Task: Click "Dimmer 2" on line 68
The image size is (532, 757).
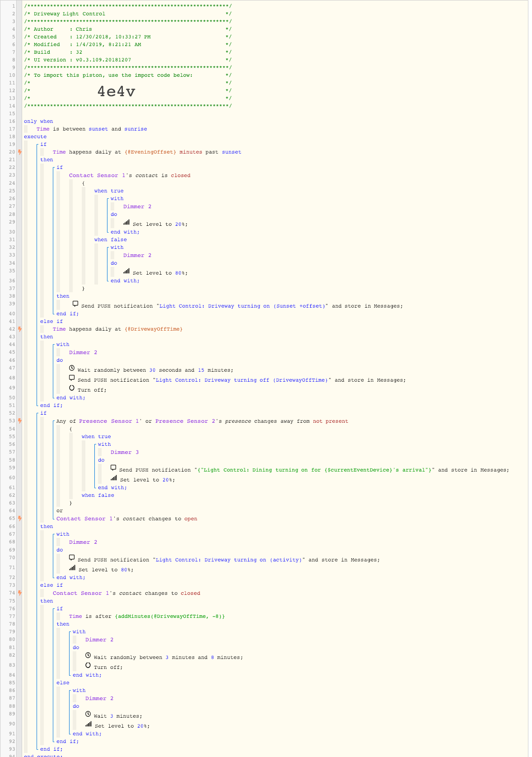Action: pyautogui.click(x=83, y=542)
